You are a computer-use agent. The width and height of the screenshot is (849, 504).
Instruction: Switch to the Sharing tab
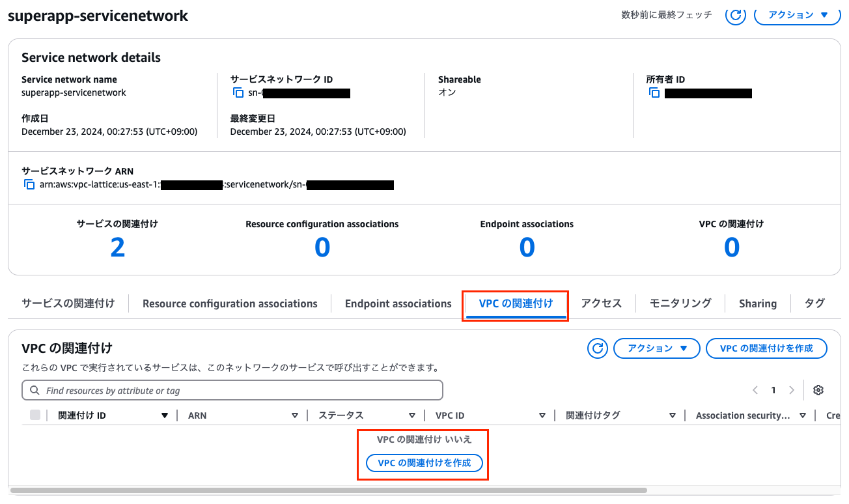pos(758,303)
